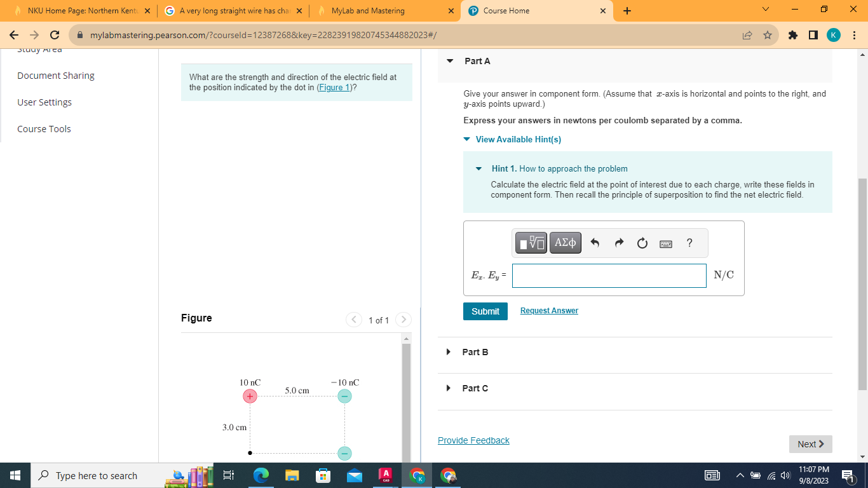
Task: Collapse the Part A section
Action: click(x=450, y=60)
